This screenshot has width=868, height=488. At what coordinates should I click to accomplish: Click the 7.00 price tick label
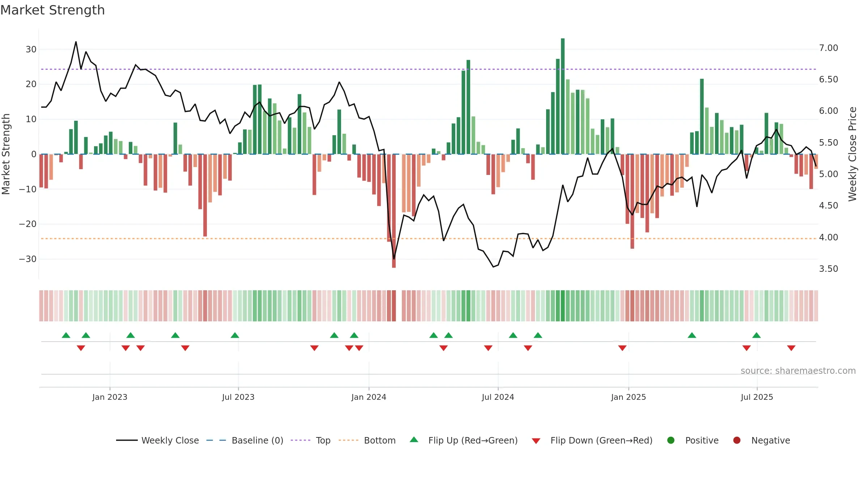(x=829, y=48)
